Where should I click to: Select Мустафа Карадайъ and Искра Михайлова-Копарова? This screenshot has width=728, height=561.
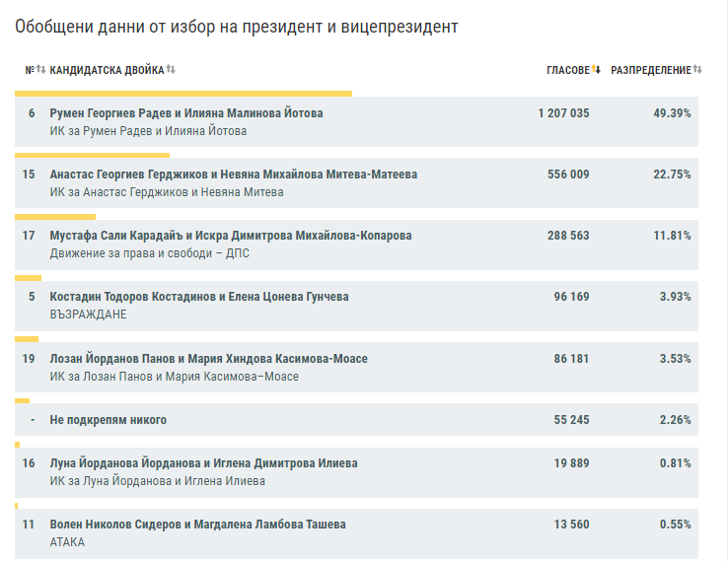coord(231,236)
